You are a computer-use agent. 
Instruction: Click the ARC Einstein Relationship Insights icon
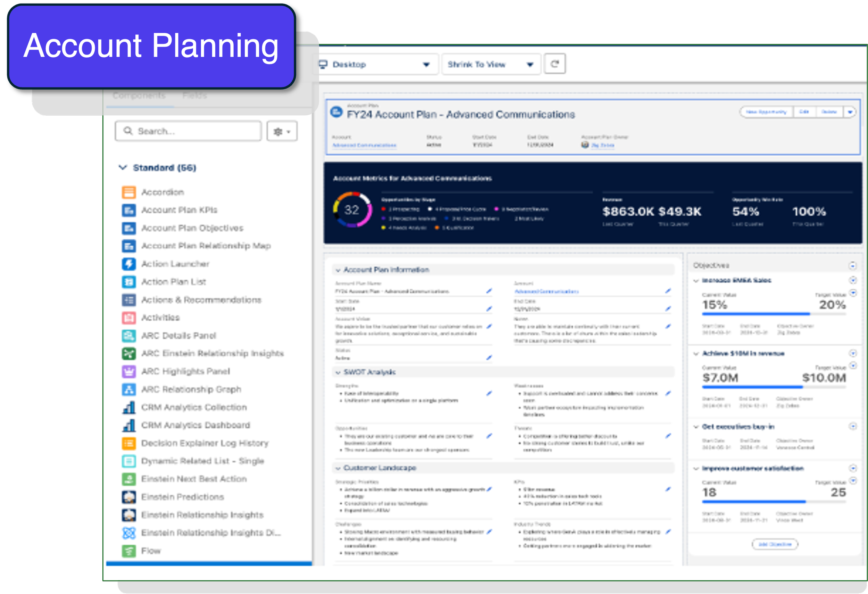[129, 354]
